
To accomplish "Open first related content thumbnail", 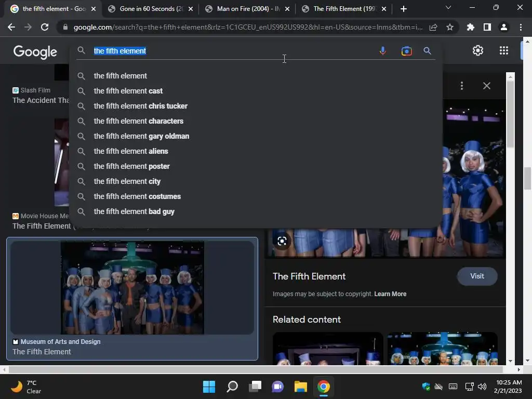I will coord(328,349).
